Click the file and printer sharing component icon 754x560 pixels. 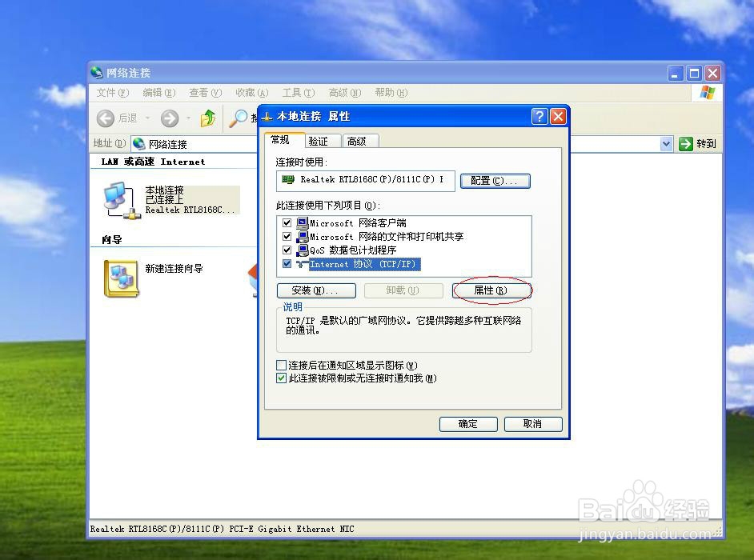303,237
